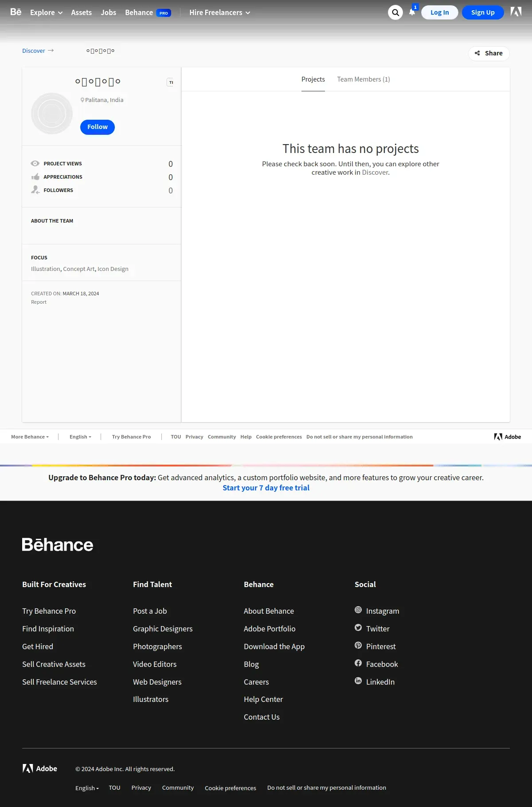This screenshot has height=807, width=532.
Task: Open Illustrators link
Action: (x=151, y=699)
